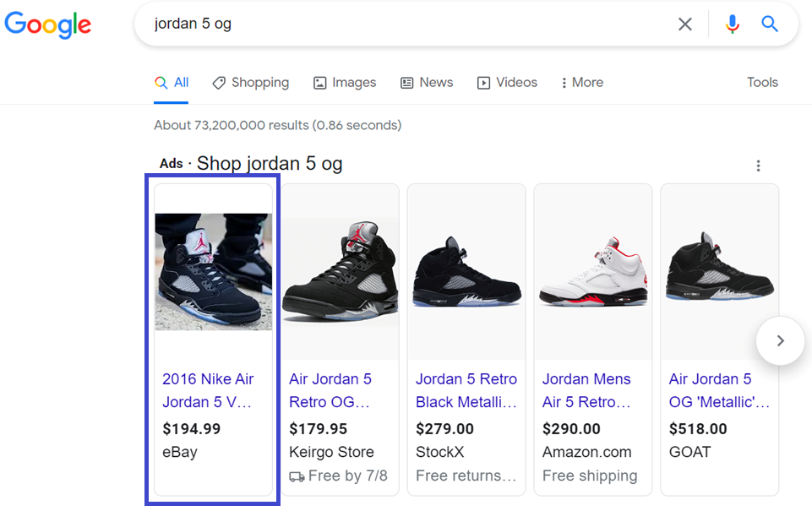Click the play icon on the Videos tab

[x=482, y=82]
